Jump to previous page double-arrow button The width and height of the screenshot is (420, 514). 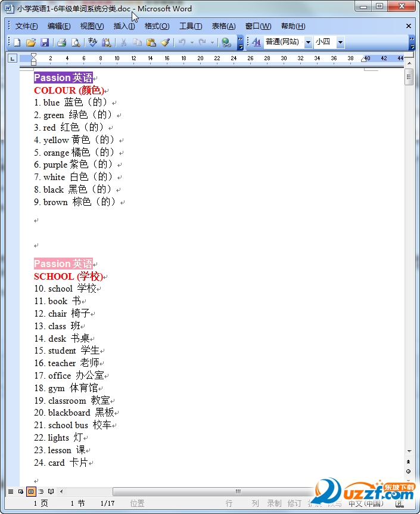pos(408,462)
